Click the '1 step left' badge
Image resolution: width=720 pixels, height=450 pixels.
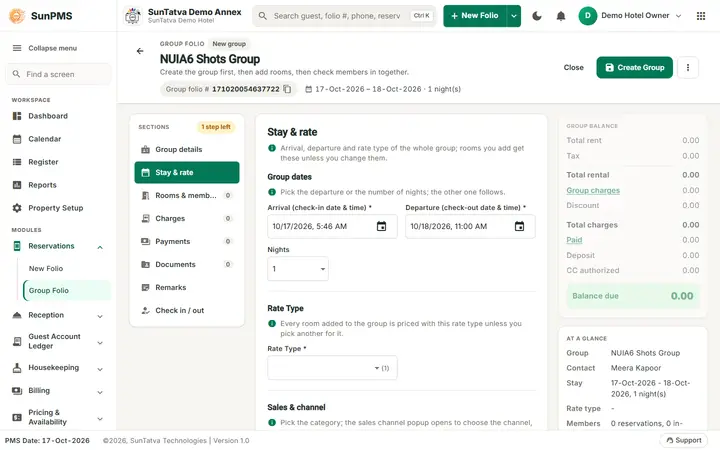tap(216, 127)
